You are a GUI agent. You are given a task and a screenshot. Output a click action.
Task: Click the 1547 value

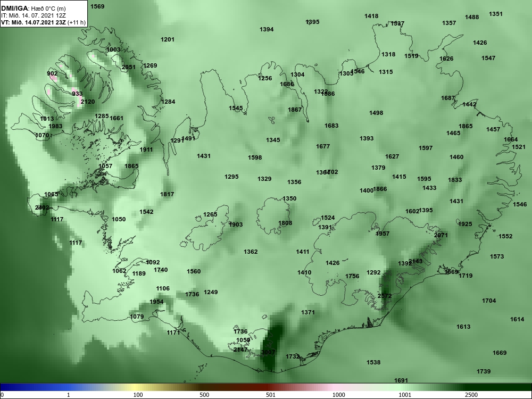click(x=488, y=58)
